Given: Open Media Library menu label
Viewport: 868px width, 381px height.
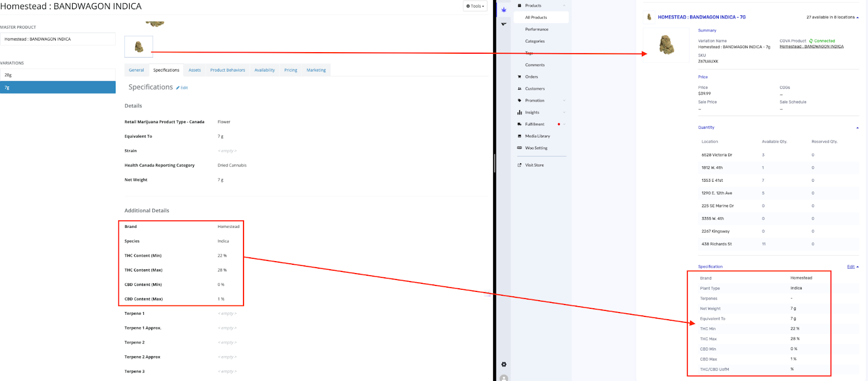Looking at the screenshot, I should [538, 136].
